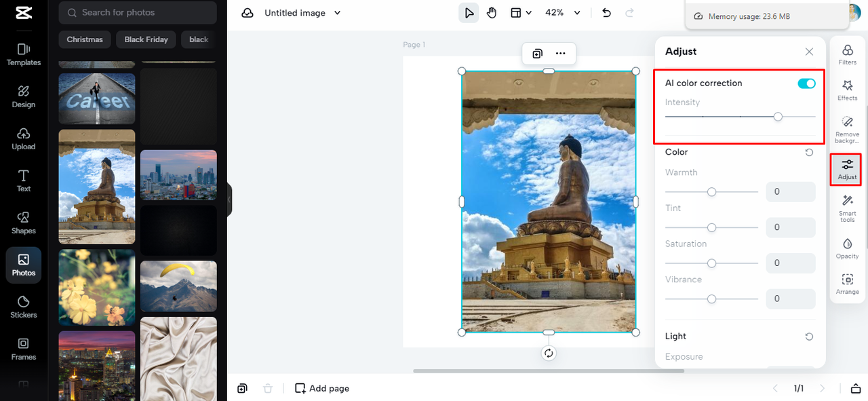The image size is (868, 401).
Task: Open the Effects tool
Action: [x=847, y=90]
